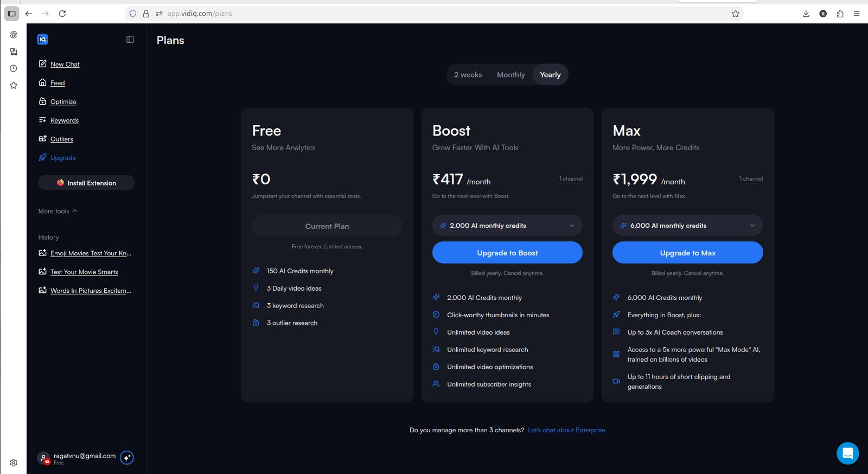
Task: Click the sparkle AI credits icon near account
Action: [127, 458]
